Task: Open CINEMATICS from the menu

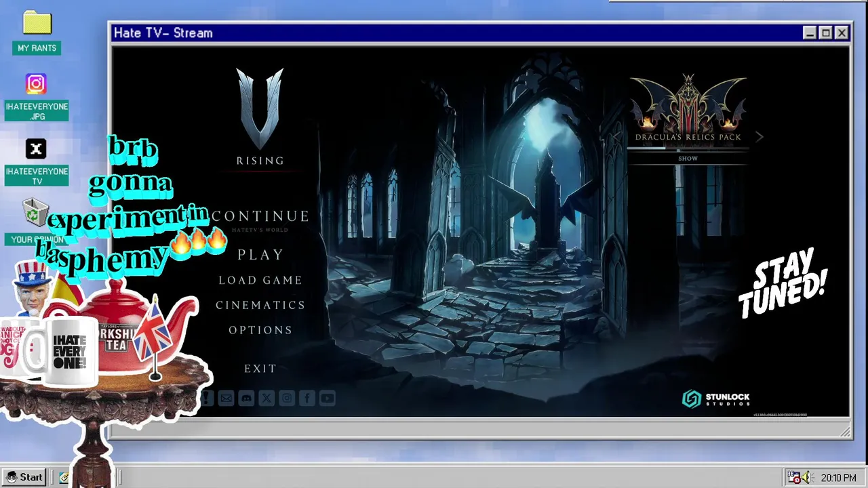Action: (260, 305)
